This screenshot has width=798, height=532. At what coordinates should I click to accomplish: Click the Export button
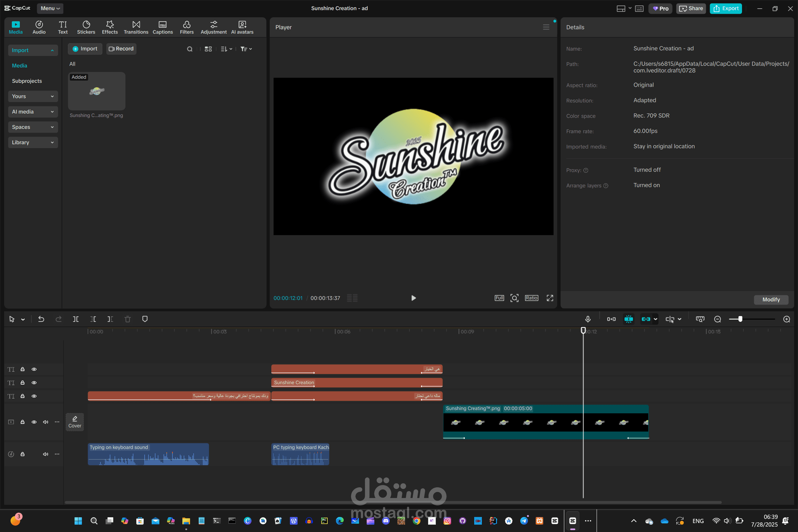(726, 8)
